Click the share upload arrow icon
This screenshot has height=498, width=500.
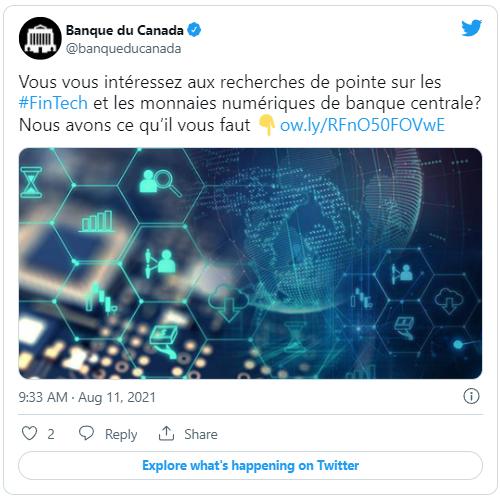(166, 433)
